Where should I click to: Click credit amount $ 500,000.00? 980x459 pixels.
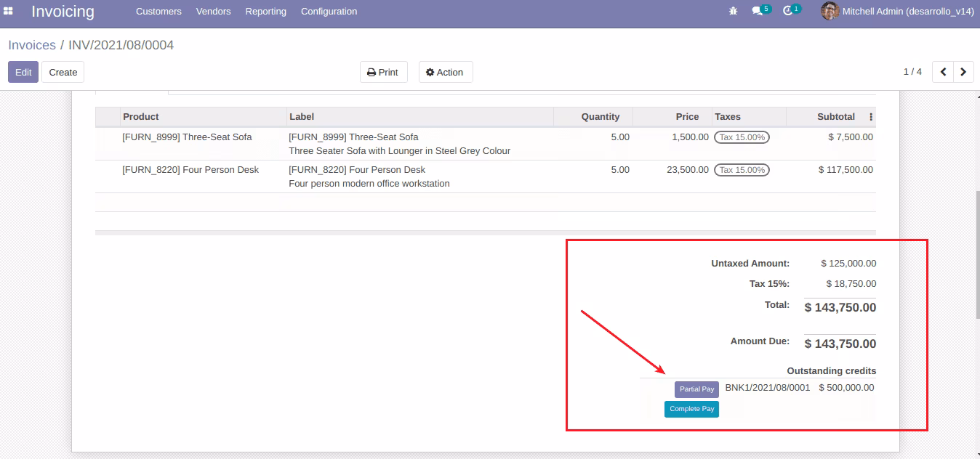click(846, 388)
